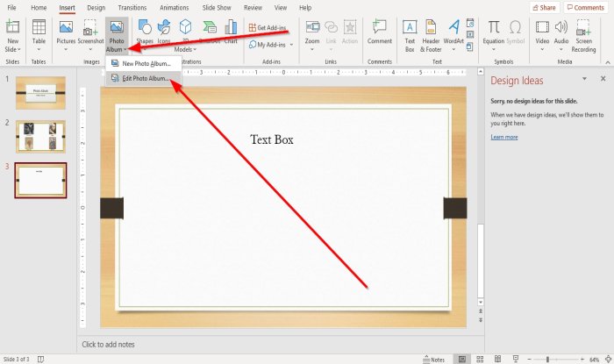The image size is (614, 364).
Task: Adjust the zoom slider handle
Action: (547, 359)
